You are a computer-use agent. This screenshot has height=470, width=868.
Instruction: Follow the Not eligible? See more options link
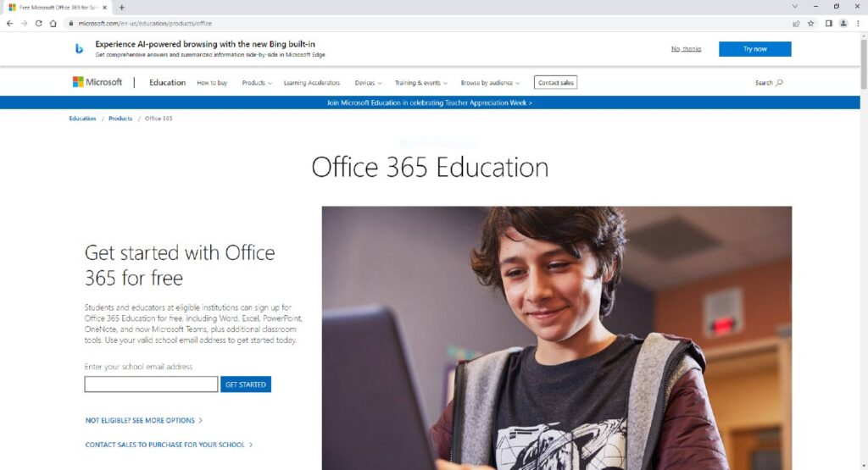click(143, 420)
